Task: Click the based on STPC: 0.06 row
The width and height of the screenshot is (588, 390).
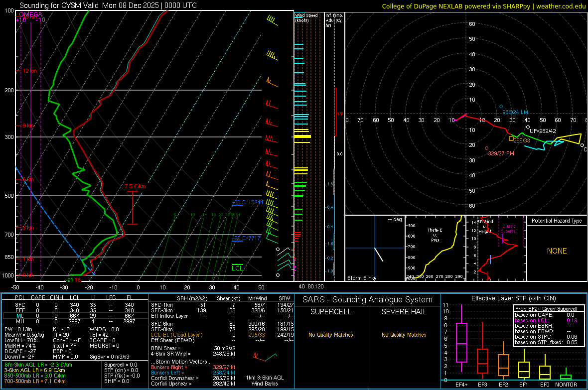Action: coord(546,337)
